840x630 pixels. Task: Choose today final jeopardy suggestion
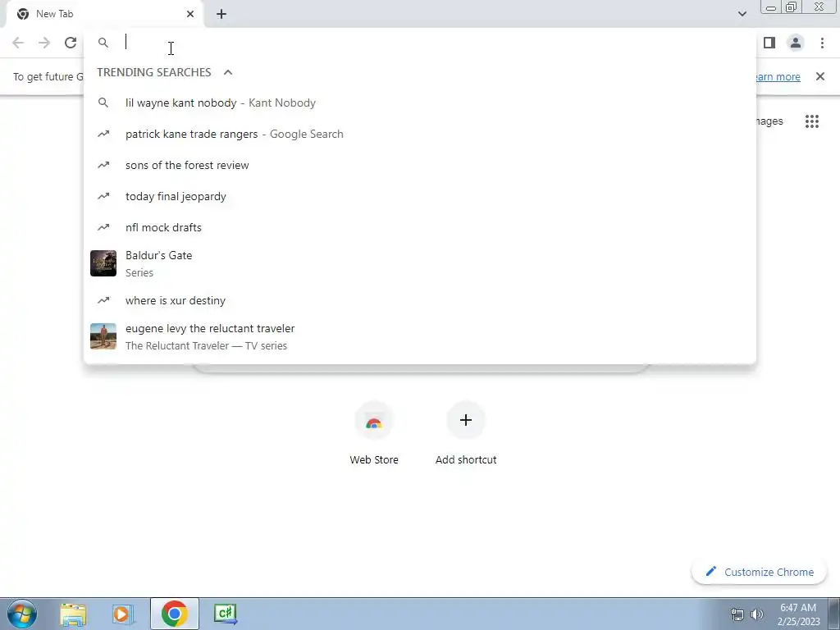point(420,196)
